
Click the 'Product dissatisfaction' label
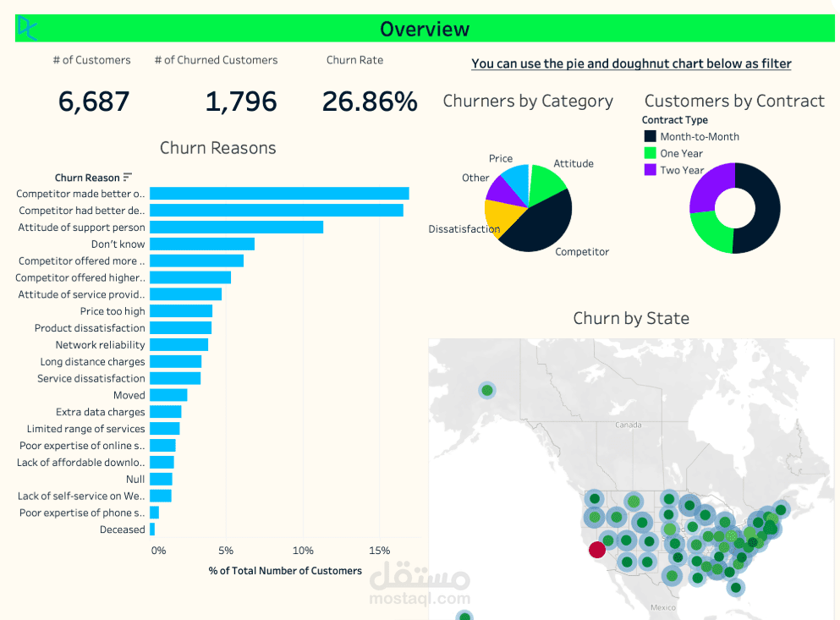tap(90, 328)
